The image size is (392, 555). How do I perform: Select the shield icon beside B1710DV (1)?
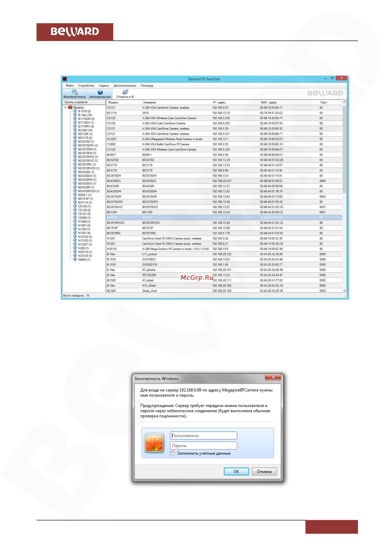pos(75,123)
